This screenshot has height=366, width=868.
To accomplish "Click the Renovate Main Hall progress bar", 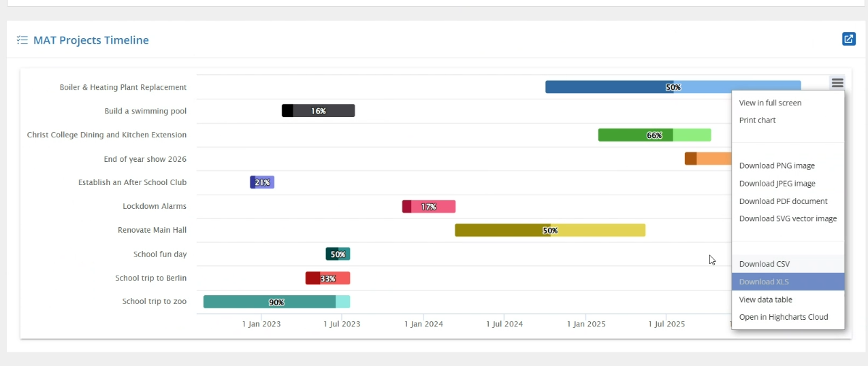I will pyautogui.click(x=549, y=230).
